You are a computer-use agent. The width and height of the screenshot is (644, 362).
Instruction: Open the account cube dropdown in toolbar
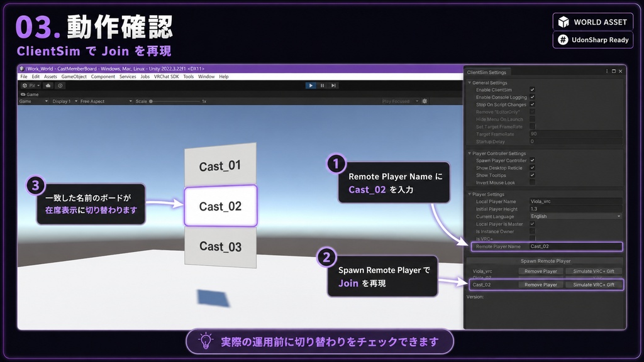pyautogui.click(x=31, y=85)
